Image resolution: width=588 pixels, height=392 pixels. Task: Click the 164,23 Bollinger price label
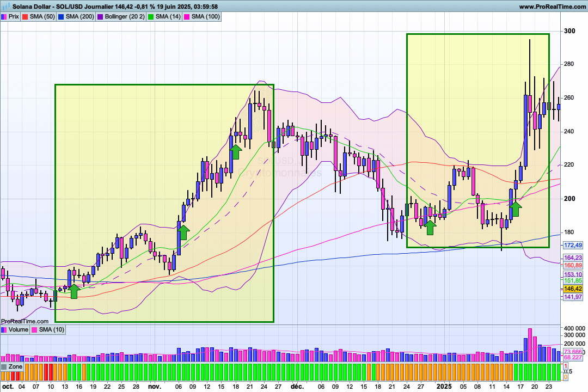573,258
